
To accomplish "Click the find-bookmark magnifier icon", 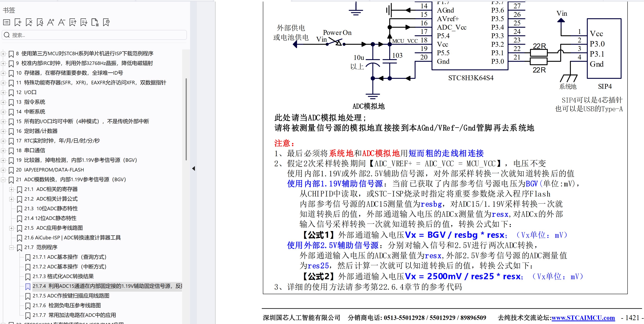I will 40,22.
